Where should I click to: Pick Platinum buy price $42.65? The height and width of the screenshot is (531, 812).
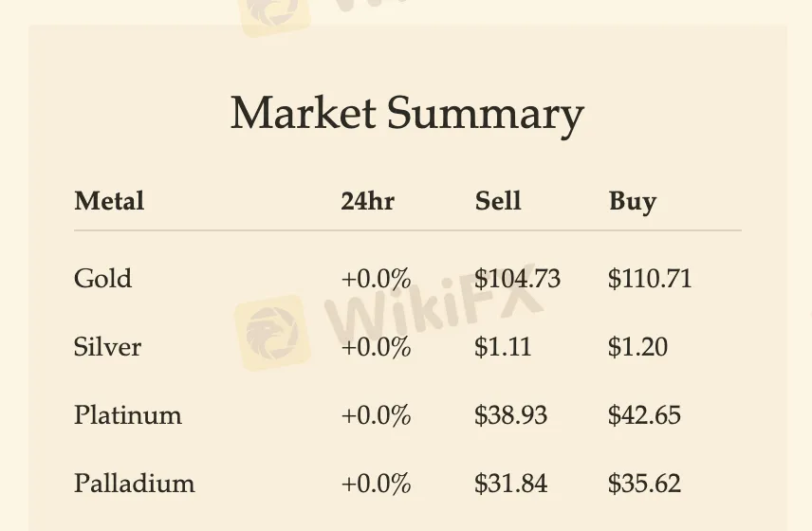645,415
